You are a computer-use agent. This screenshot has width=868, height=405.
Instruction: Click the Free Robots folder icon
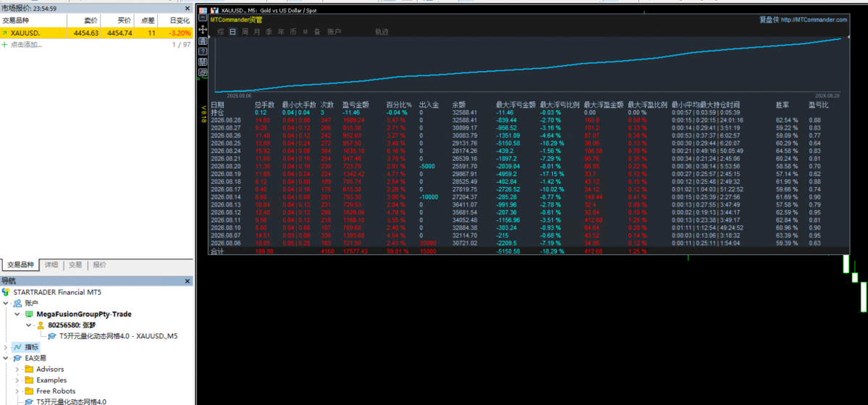click(30, 391)
